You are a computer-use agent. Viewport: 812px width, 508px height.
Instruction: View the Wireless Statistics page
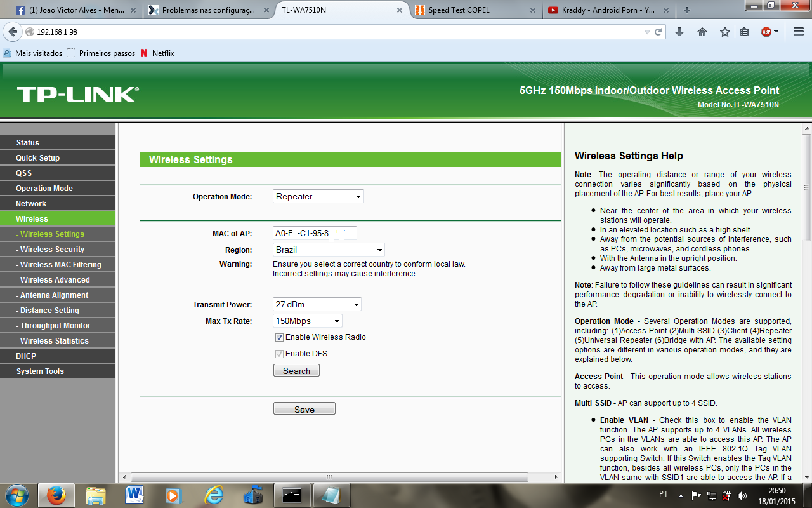(58, 341)
